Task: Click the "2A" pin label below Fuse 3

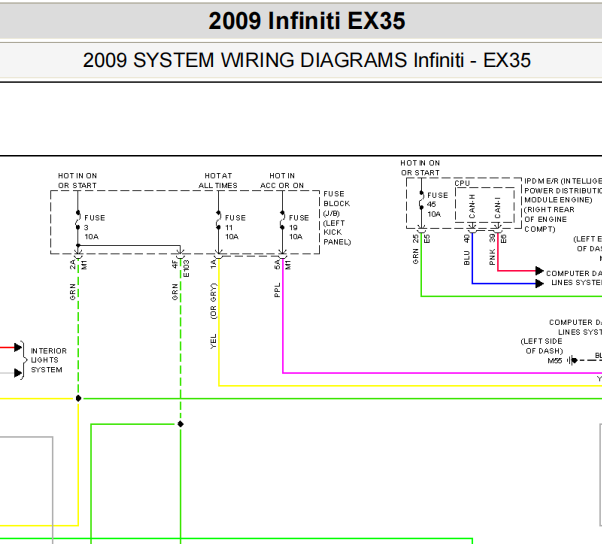Action: pyautogui.click(x=72, y=264)
